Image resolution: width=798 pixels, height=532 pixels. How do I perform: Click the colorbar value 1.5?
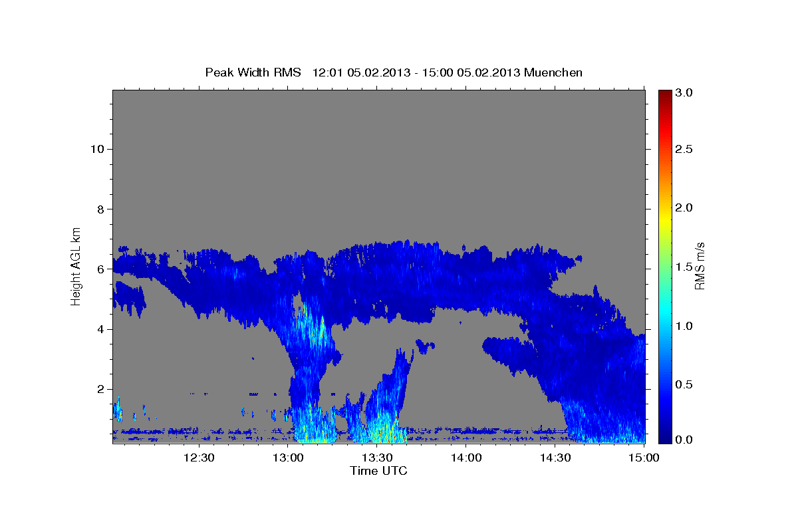point(684,267)
